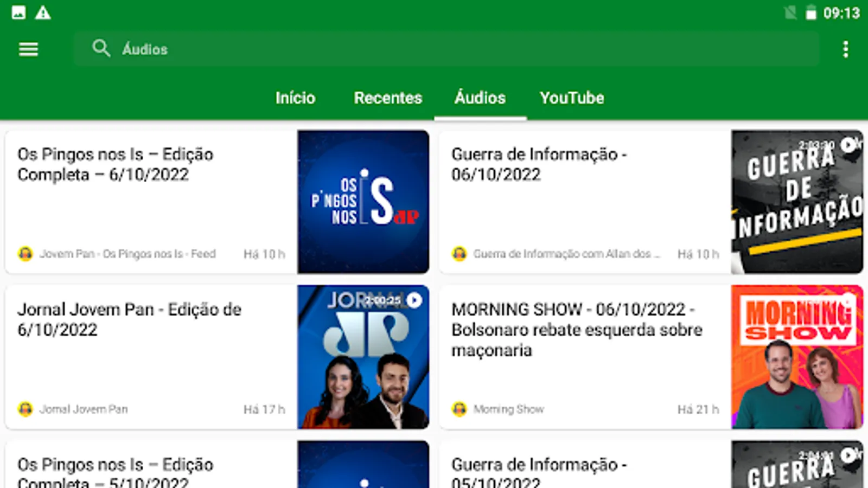Play the Guerra de Informação 06/10/2022 audio

click(x=848, y=145)
